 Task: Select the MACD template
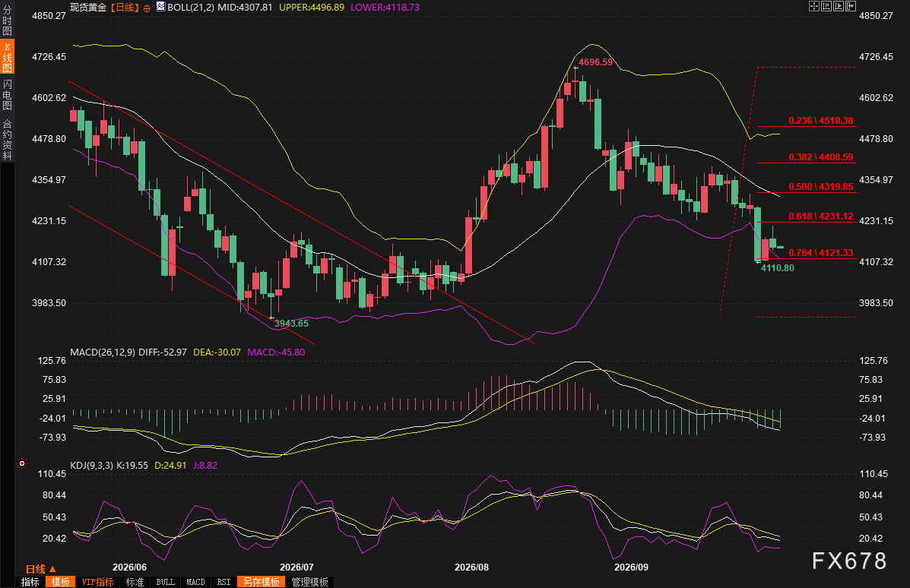[x=195, y=582]
